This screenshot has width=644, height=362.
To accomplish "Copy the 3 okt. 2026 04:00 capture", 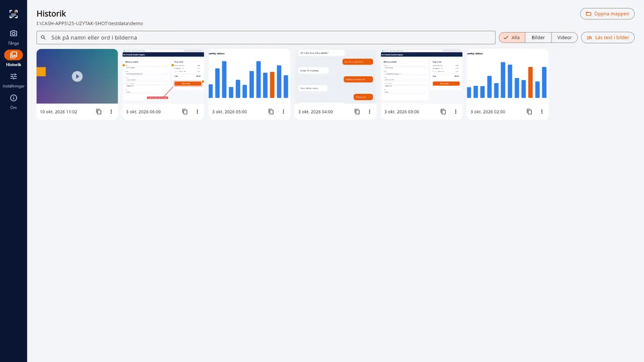I will pyautogui.click(x=357, y=112).
